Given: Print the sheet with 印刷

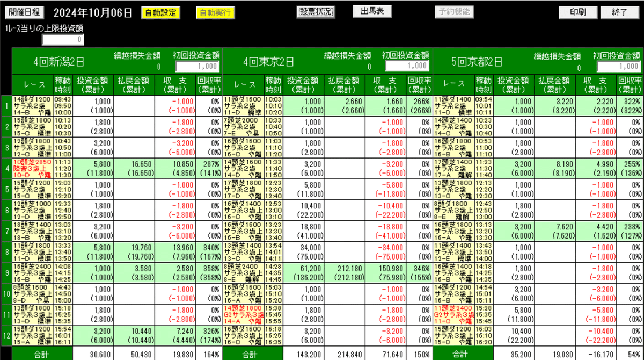Looking at the screenshot, I should click(x=578, y=12).
